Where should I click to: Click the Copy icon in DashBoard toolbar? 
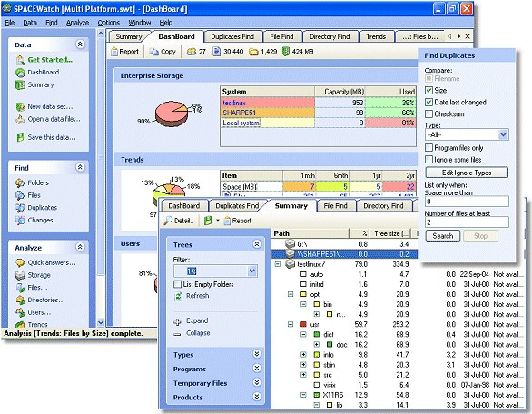pyautogui.click(x=154, y=52)
